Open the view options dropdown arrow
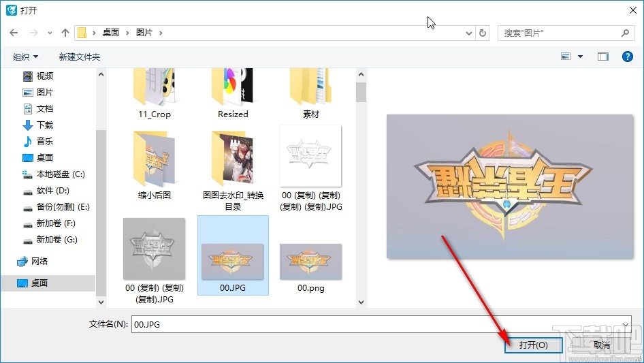This screenshot has height=363, width=644. pyautogui.click(x=580, y=57)
